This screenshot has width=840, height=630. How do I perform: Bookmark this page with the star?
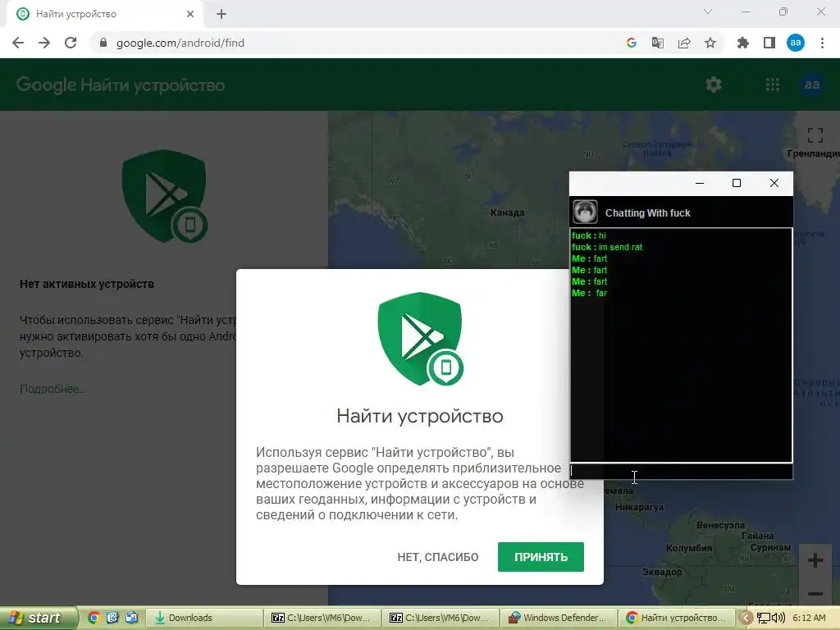click(x=710, y=43)
